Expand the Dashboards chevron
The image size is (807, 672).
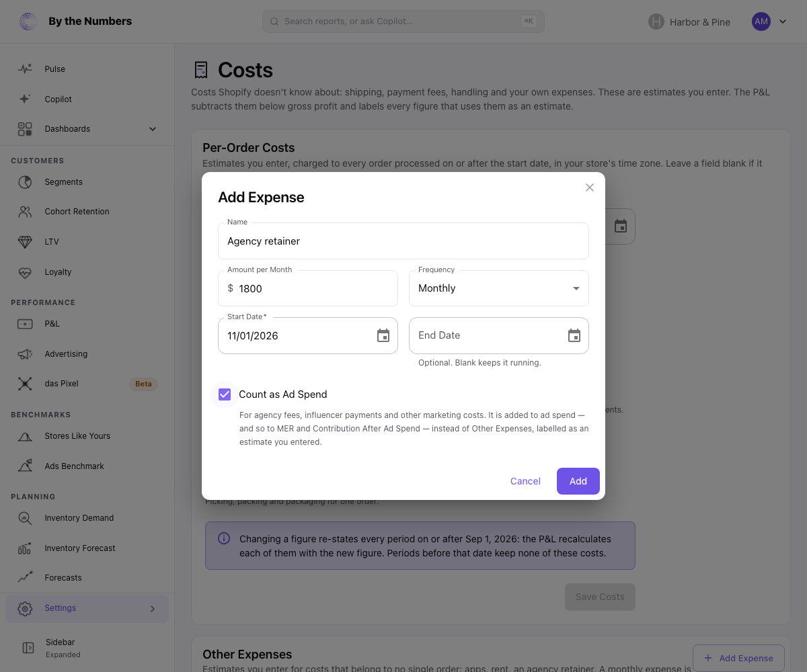pos(153,129)
